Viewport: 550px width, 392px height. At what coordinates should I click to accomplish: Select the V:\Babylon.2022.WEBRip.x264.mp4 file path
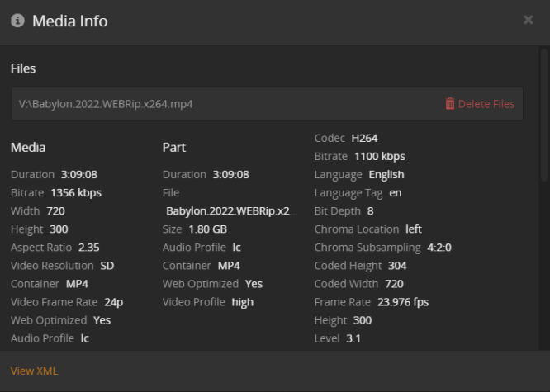(106, 104)
